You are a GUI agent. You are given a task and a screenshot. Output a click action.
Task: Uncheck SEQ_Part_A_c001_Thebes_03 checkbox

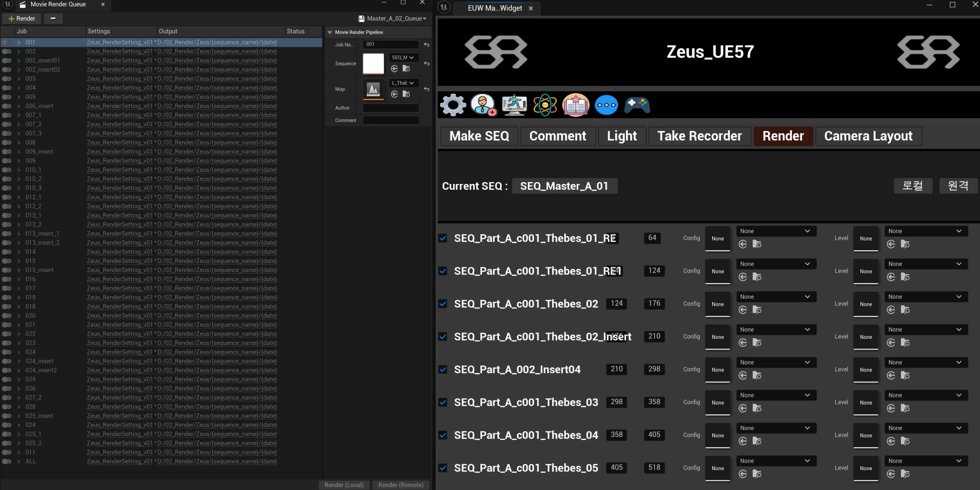click(443, 402)
